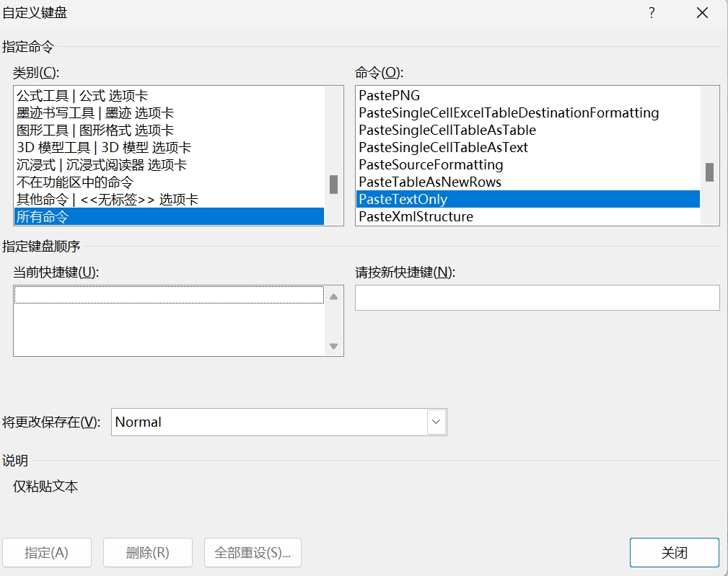This screenshot has height=576, width=728.
Task: Click the up arrow in current shortcuts list
Action: coord(333,297)
